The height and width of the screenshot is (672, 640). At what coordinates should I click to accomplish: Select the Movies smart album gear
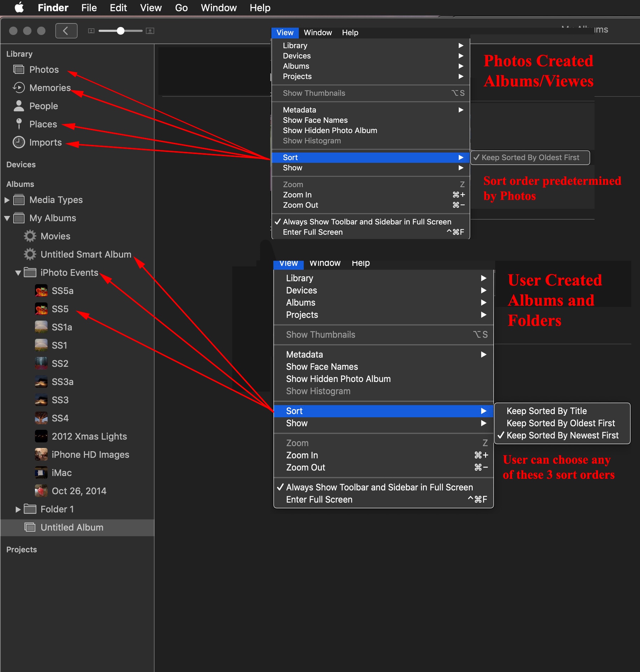30,236
